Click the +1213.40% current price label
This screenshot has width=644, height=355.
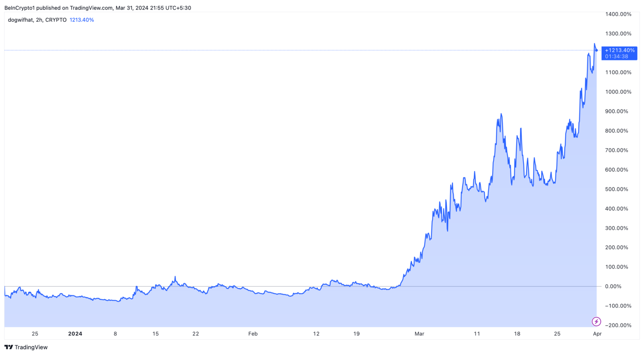click(x=620, y=50)
